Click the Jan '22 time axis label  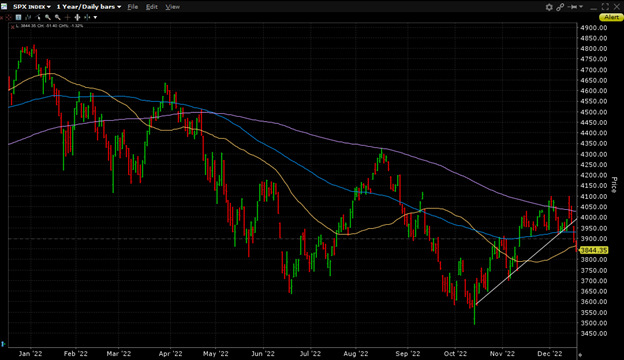pos(30,354)
